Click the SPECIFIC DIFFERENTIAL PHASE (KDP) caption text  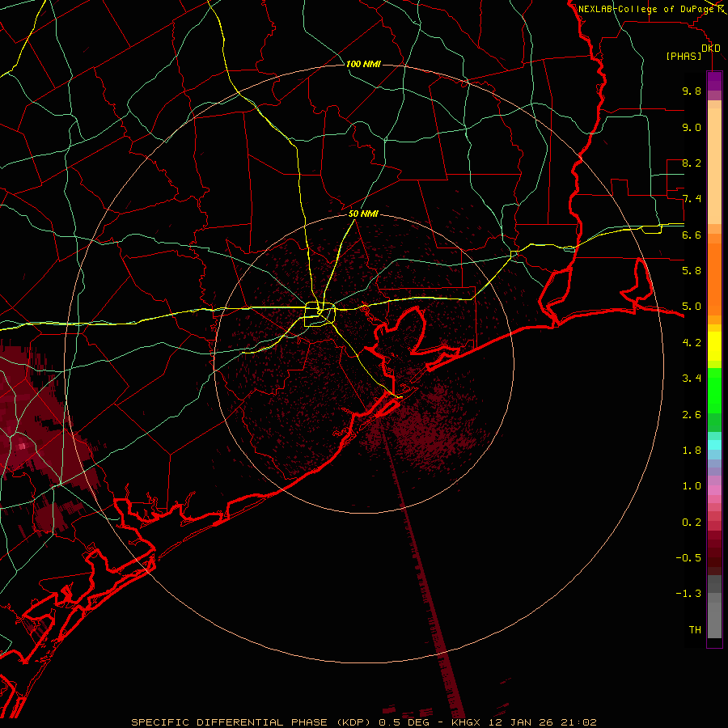[x=252, y=722]
